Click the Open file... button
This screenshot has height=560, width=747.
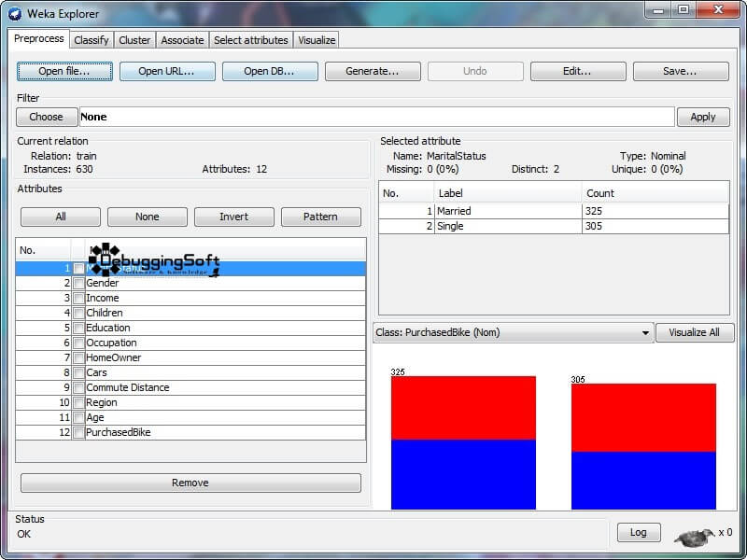pyautogui.click(x=64, y=72)
